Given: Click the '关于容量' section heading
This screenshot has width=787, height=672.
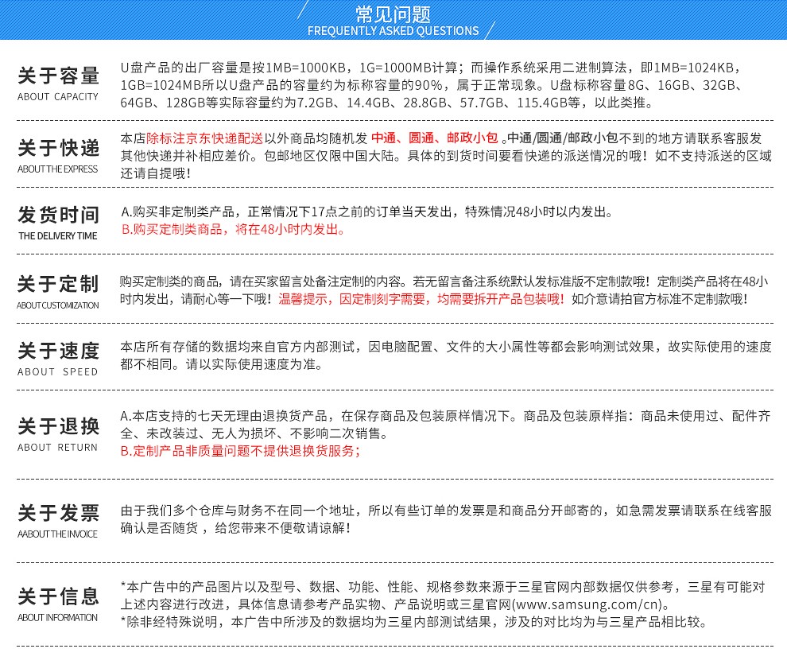Looking at the screenshot, I should (x=58, y=76).
